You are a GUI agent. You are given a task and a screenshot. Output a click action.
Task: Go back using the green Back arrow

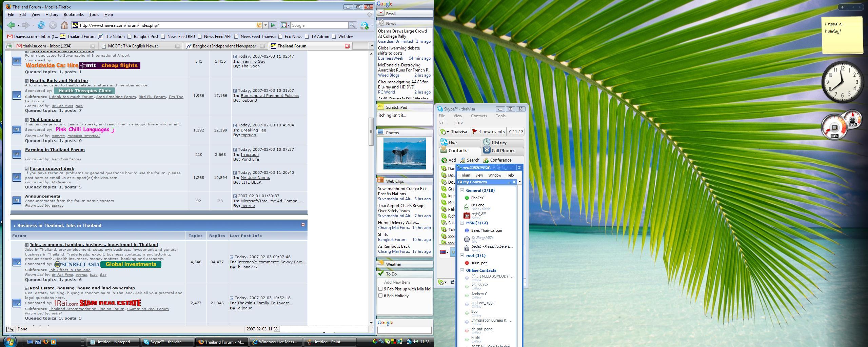point(11,25)
